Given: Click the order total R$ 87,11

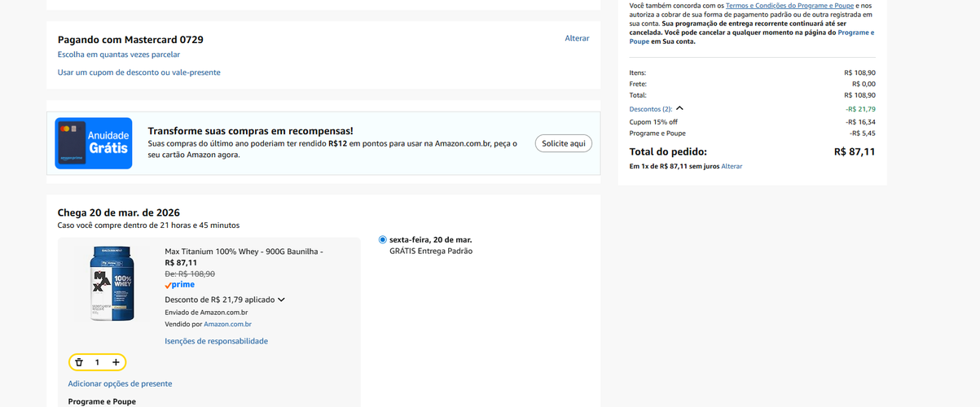Looking at the screenshot, I should click(x=855, y=151).
